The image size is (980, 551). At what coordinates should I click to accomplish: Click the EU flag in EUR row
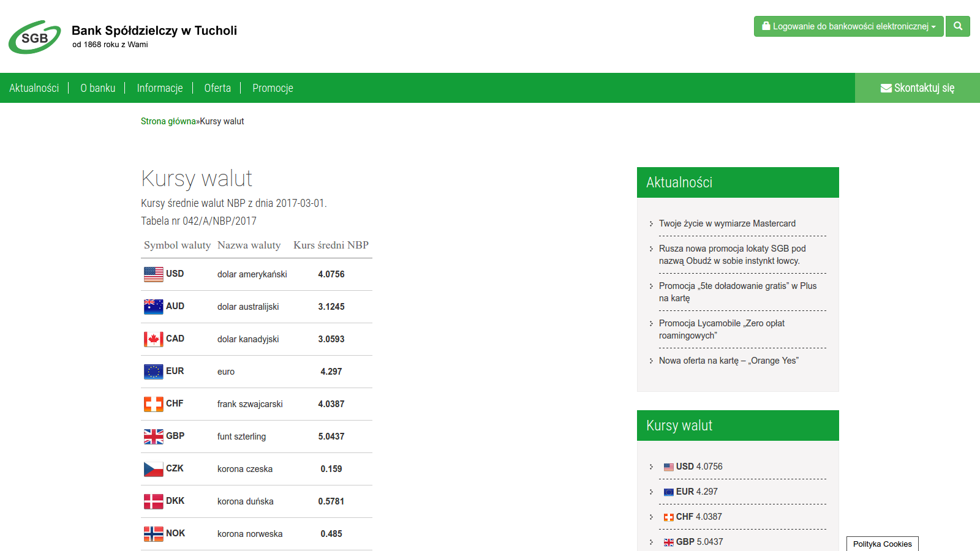(153, 372)
